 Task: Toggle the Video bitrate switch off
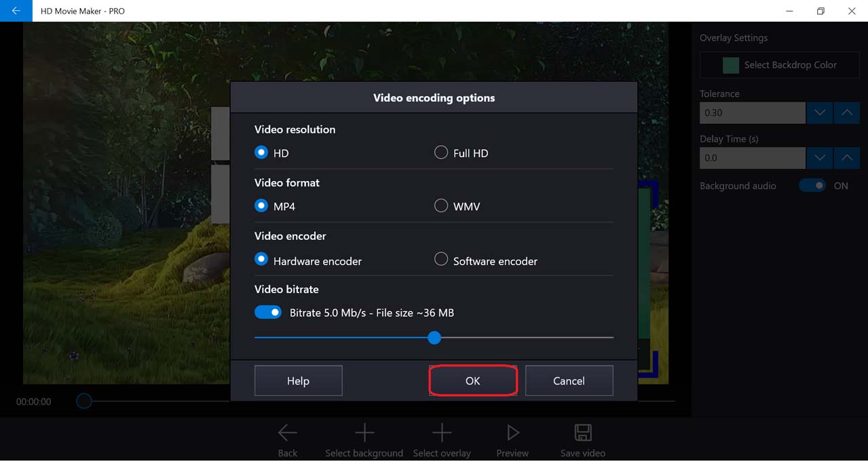tap(268, 313)
